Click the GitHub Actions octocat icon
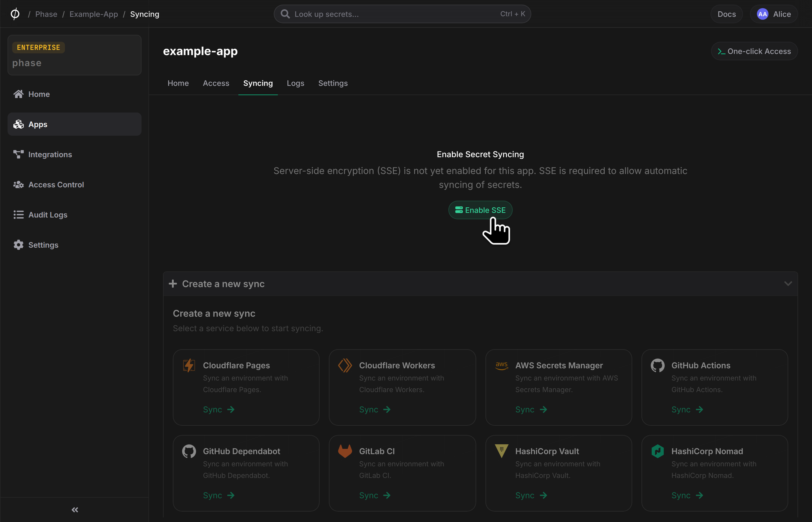This screenshot has height=522, width=812. tap(657, 365)
